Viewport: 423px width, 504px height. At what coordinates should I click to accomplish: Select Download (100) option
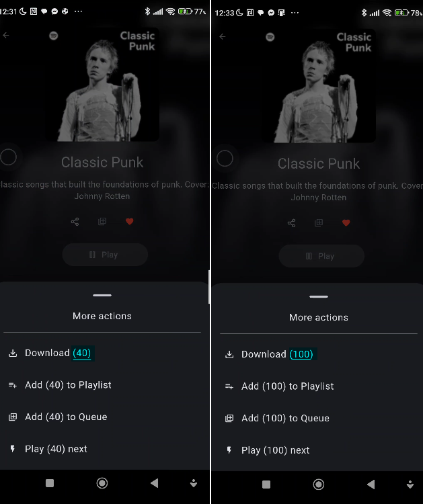coord(317,354)
